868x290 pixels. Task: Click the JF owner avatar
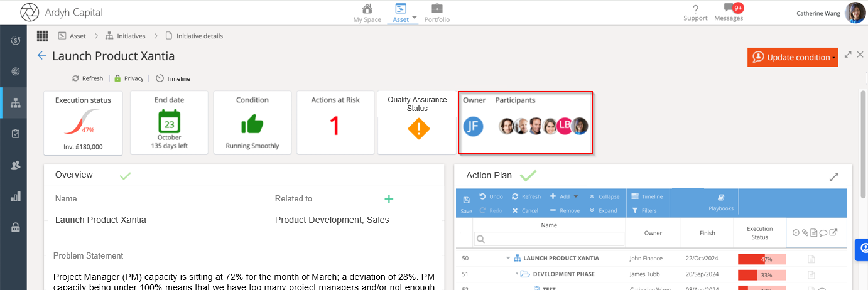point(473,126)
